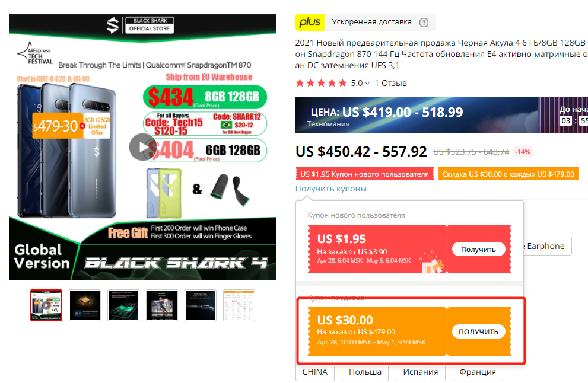Image resolution: width=588 pixels, height=383 pixels.
Task: Get the US $1.95 new user coupon
Action: (478, 249)
